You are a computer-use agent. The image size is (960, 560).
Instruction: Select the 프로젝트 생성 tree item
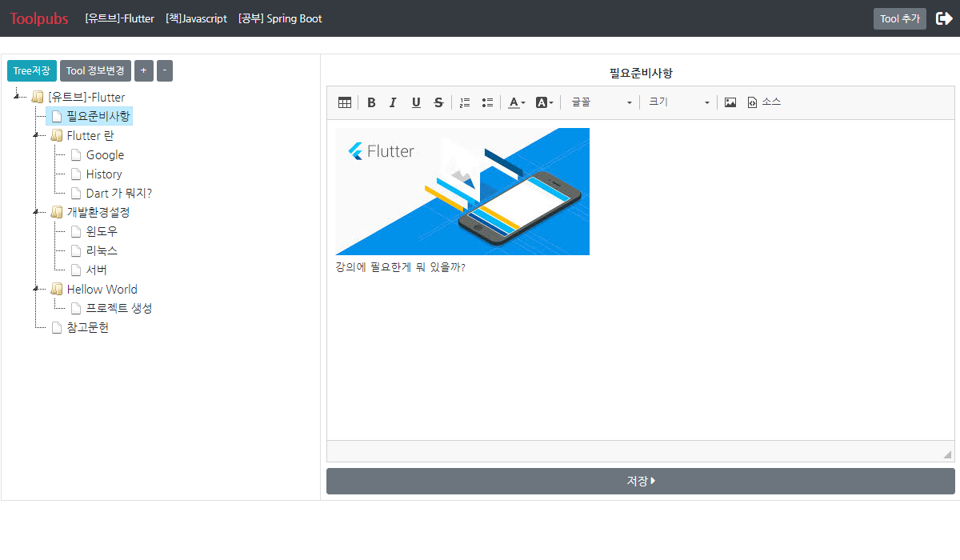click(119, 309)
